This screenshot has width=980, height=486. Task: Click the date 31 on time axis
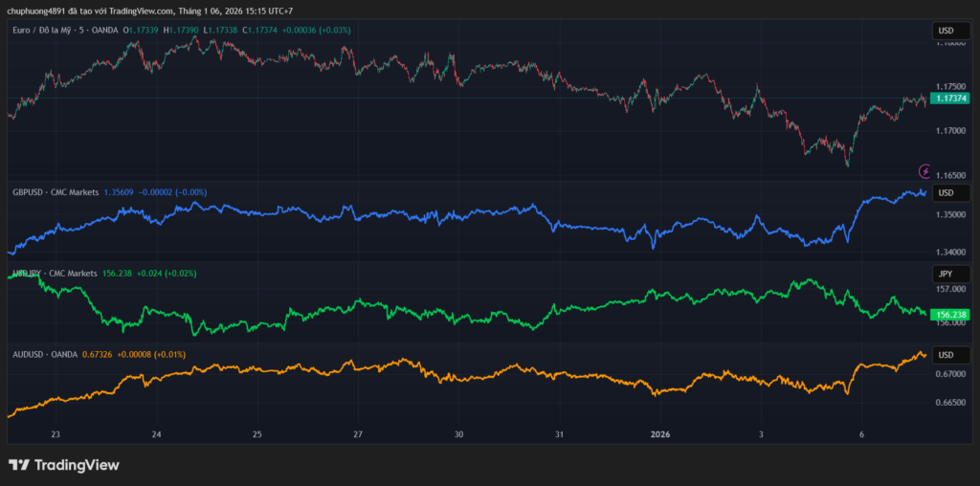(x=559, y=433)
